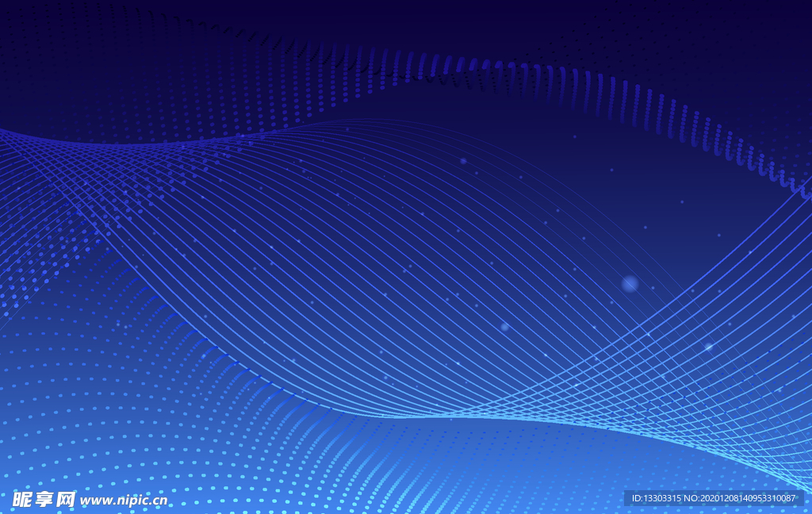Click the 昵享网 watermark logo

tap(44, 499)
